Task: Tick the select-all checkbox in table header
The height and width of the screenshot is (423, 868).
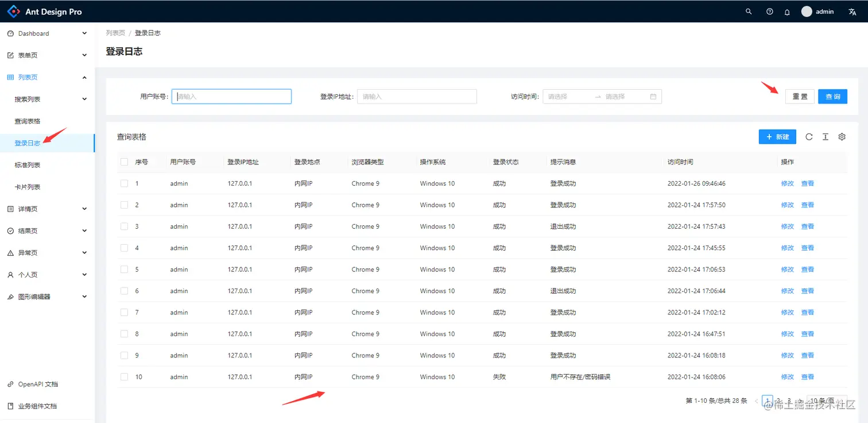Action: click(124, 162)
